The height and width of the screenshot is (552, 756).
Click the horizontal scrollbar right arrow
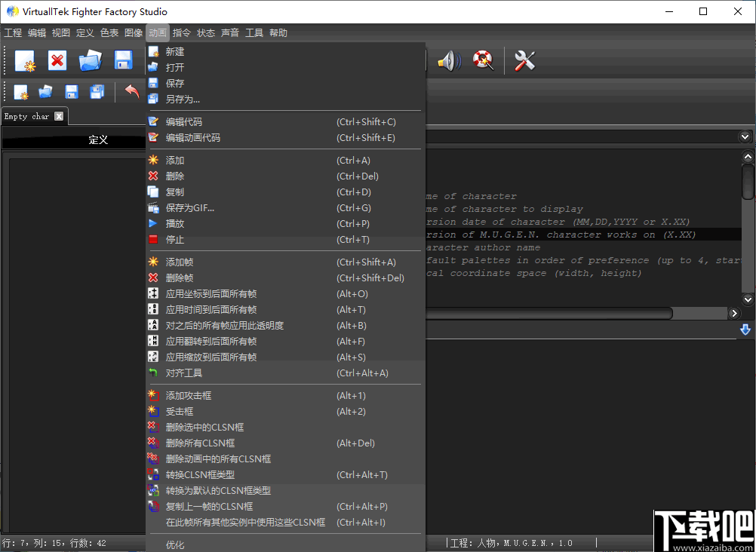pos(734,314)
